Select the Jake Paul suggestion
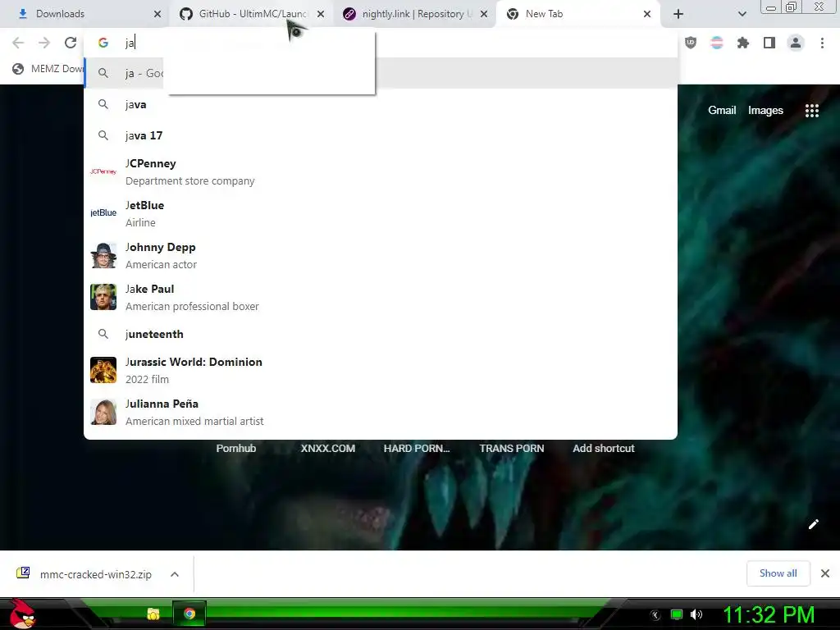 tap(381, 297)
